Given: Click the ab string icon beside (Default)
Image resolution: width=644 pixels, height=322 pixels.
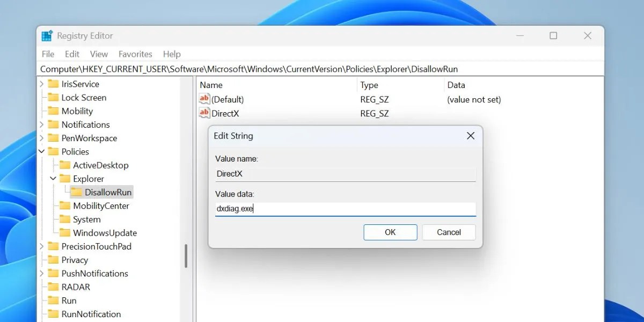Looking at the screenshot, I should 204,99.
